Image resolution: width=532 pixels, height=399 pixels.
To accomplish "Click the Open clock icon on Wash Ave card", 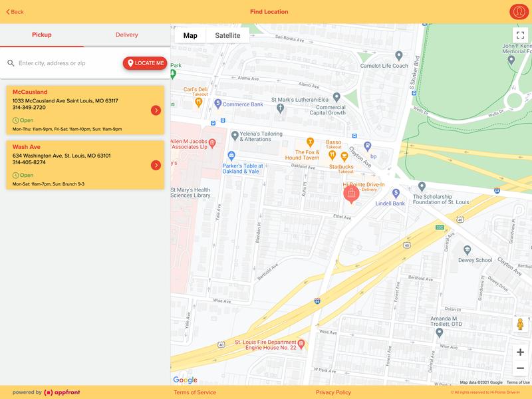I will click(x=15, y=176).
